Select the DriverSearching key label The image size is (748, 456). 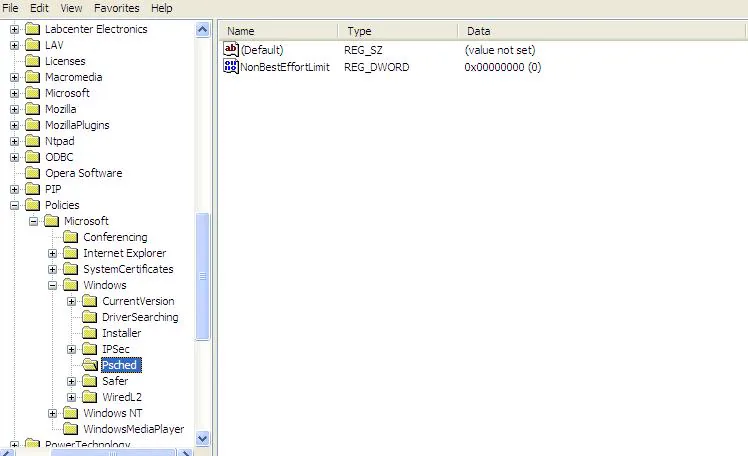pos(140,317)
